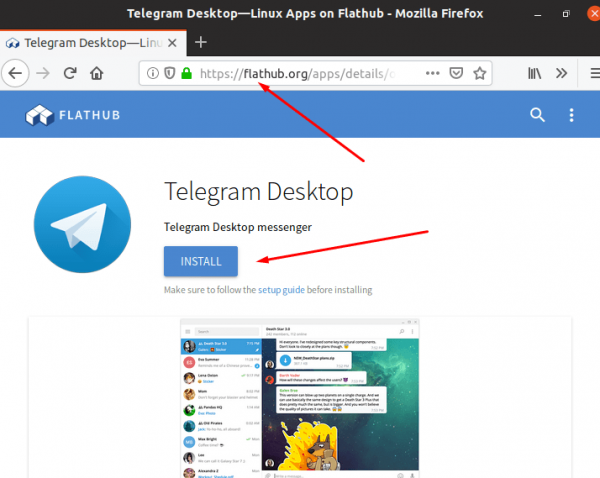Image resolution: width=600 pixels, height=478 pixels.
Task: Click the Telegram app logo
Action: (x=82, y=224)
